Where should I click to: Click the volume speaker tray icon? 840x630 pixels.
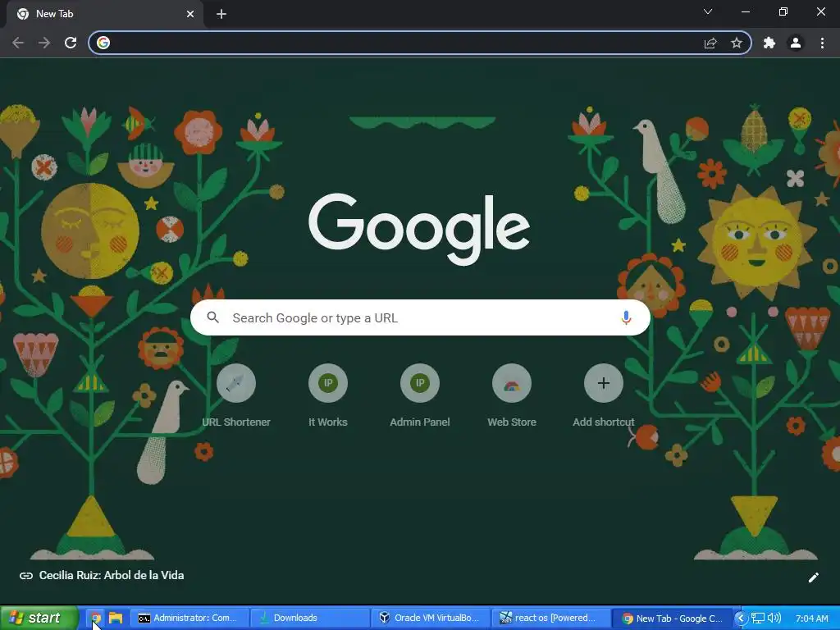[x=774, y=618]
